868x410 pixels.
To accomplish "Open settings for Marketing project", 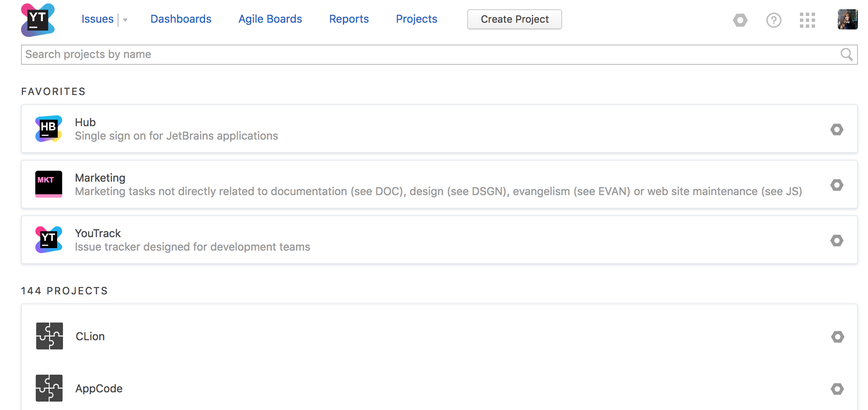I will tap(836, 185).
